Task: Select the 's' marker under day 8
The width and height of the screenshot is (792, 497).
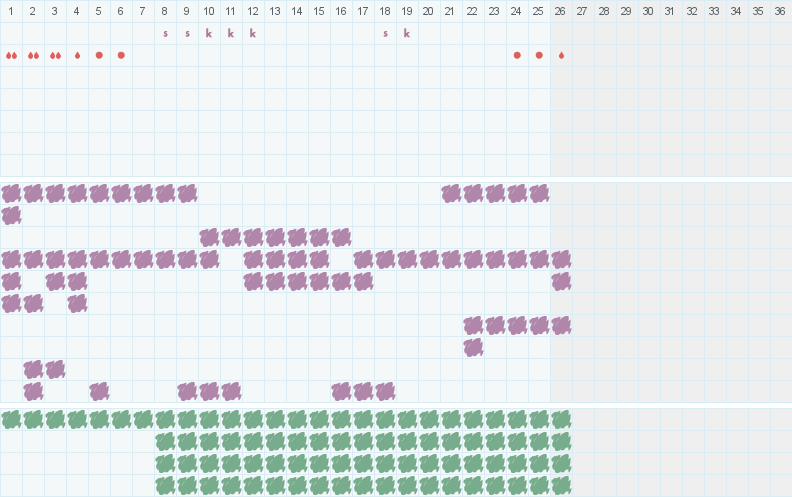Action: (165, 34)
